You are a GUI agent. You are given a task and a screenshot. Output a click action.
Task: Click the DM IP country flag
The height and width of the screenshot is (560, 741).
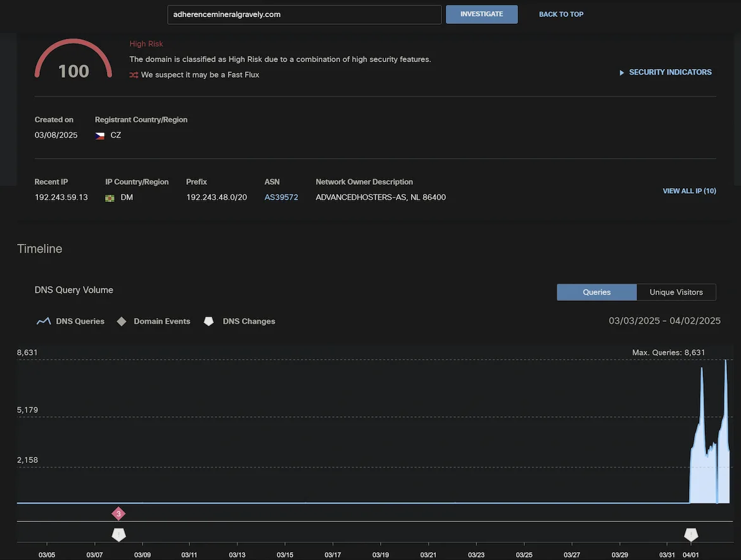click(110, 197)
